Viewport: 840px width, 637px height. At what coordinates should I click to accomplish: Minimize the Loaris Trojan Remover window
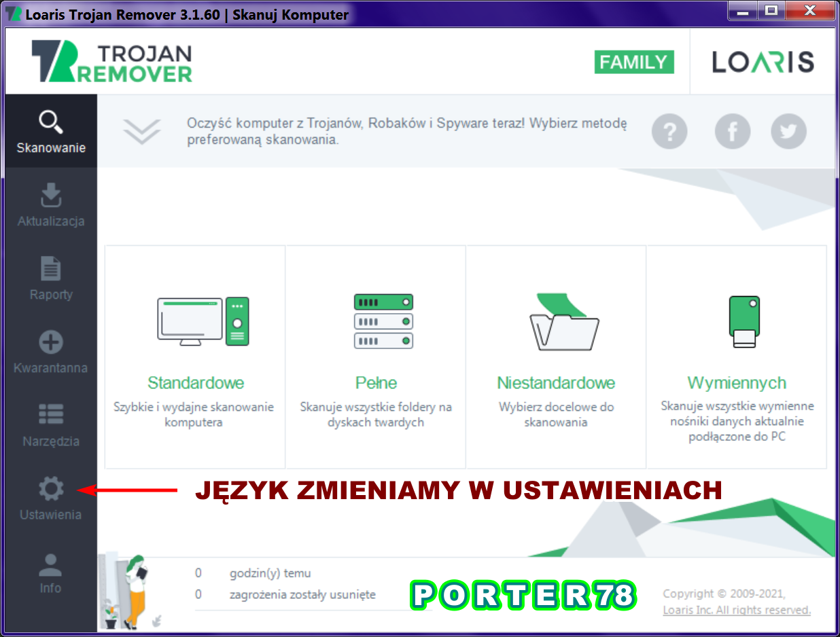743,11
